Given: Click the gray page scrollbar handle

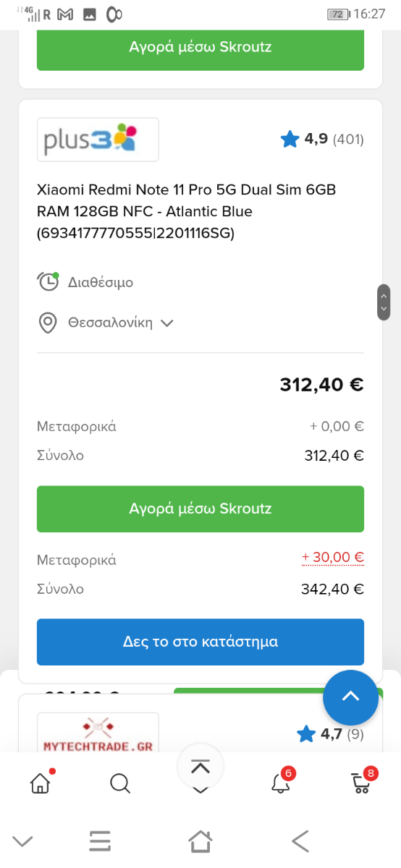Looking at the screenshot, I should [384, 302].
